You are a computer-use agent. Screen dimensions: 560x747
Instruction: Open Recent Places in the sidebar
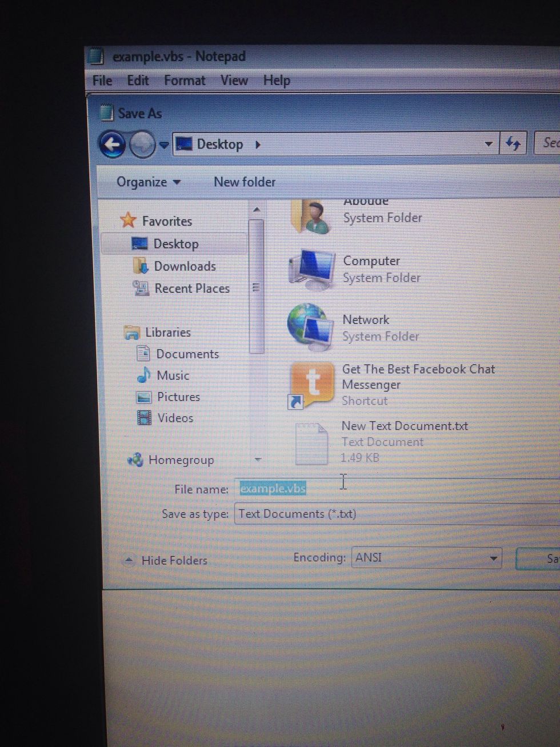tap(191, 289)
